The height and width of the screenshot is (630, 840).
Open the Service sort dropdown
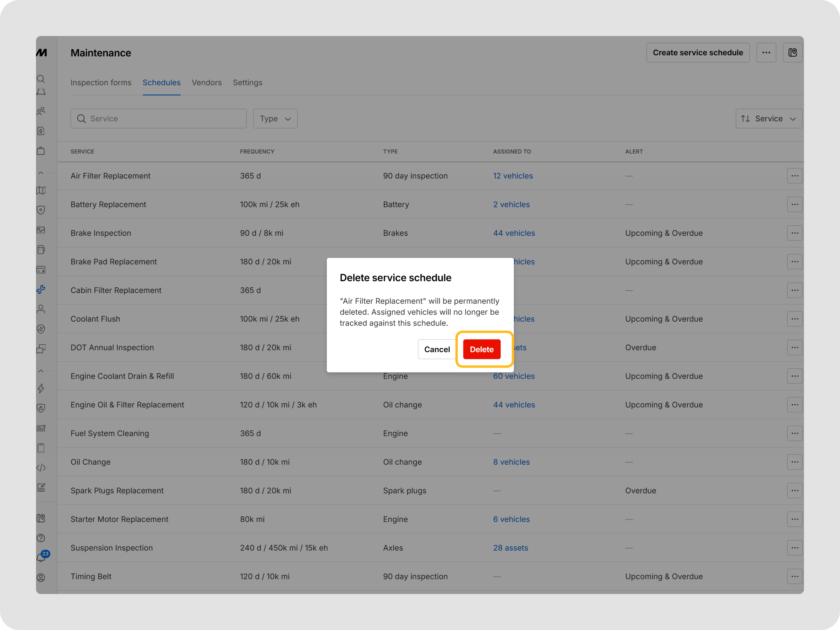(769, 118)
